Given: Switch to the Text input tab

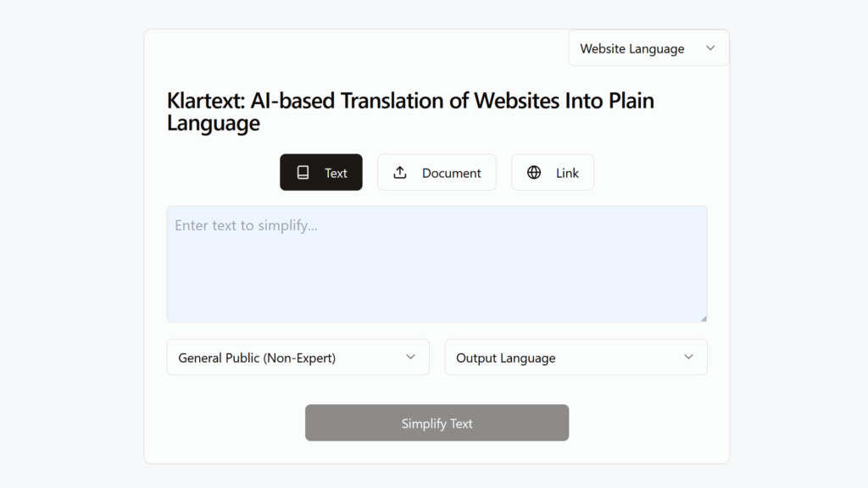Looking at the screenshot, I should [x=321, y=173].
